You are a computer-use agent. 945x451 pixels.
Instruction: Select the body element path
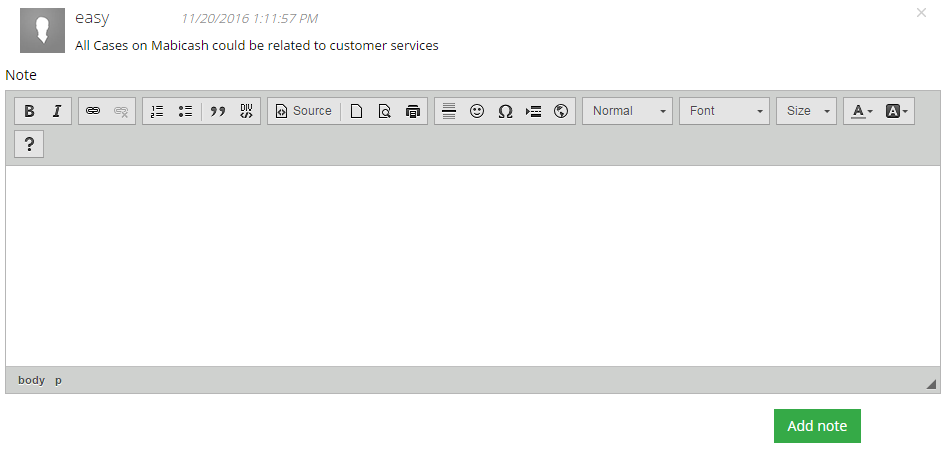[x=31, y=380]
